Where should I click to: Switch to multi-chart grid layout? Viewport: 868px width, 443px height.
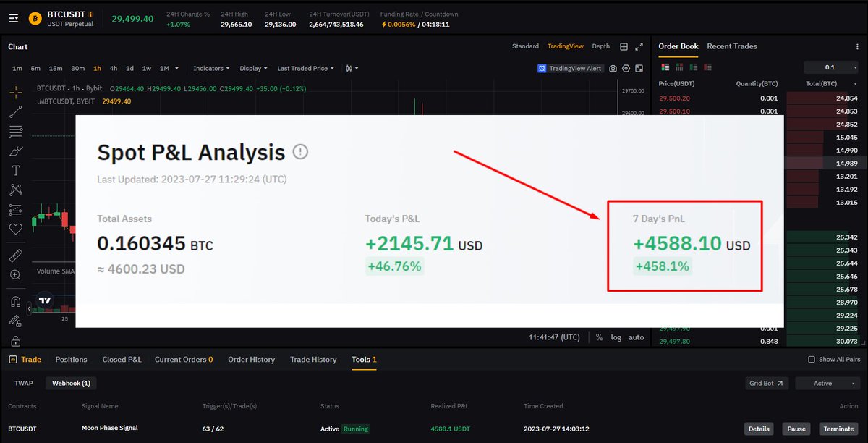[624, 46]
